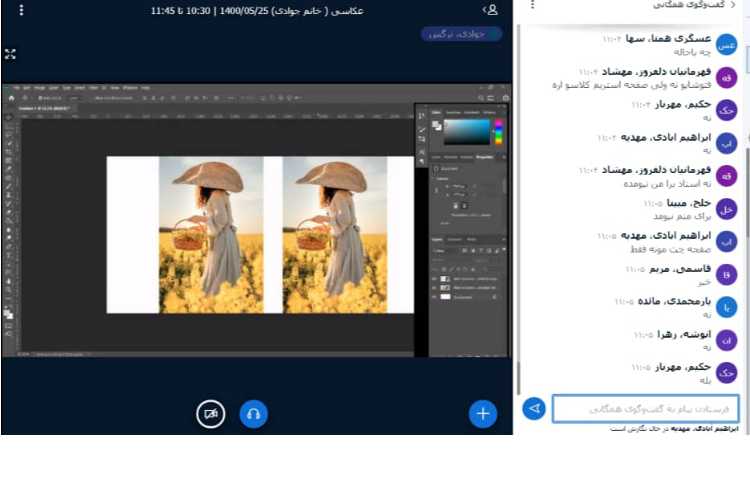Select the Zoom tool in the toolbar
This screenshot has width=750, height=480.
point(9,290)
